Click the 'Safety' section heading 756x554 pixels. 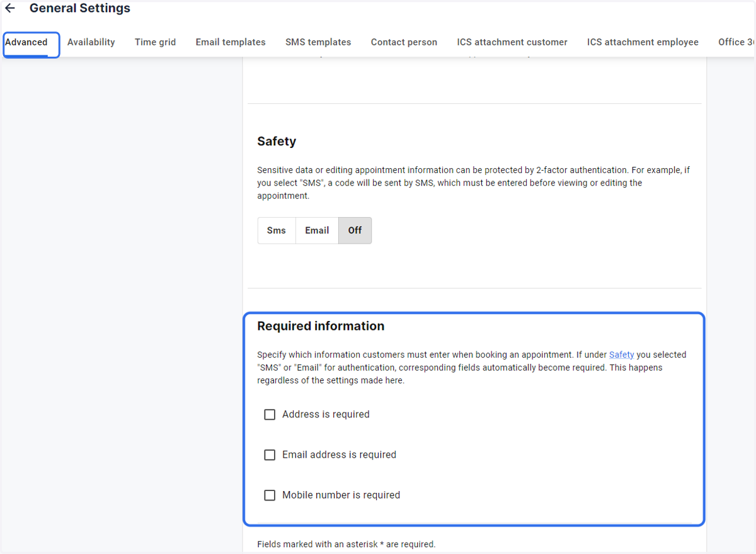click(277, 141)
